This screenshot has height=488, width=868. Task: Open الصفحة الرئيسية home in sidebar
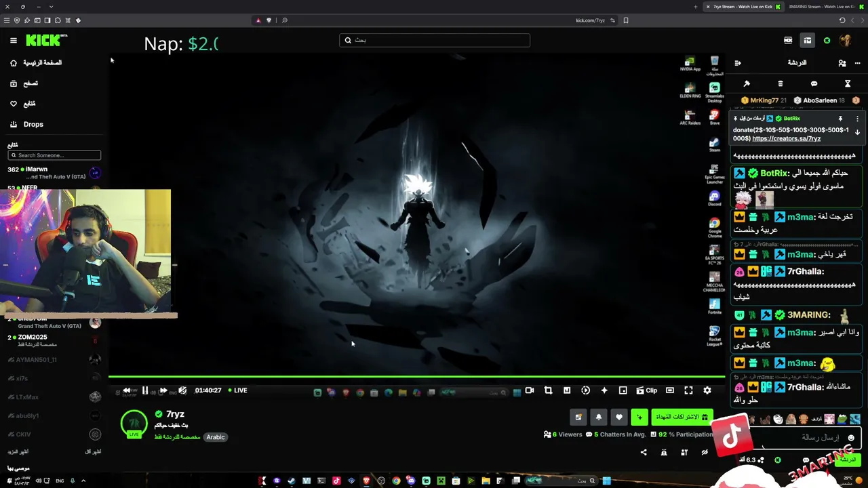tap(35, 63)
